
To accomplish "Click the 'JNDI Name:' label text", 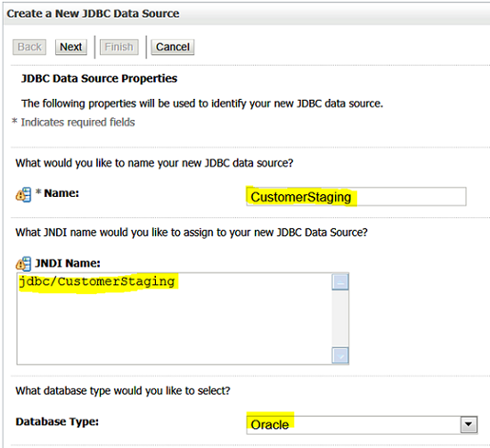I will pyautogui.click(x=68, y=264).
